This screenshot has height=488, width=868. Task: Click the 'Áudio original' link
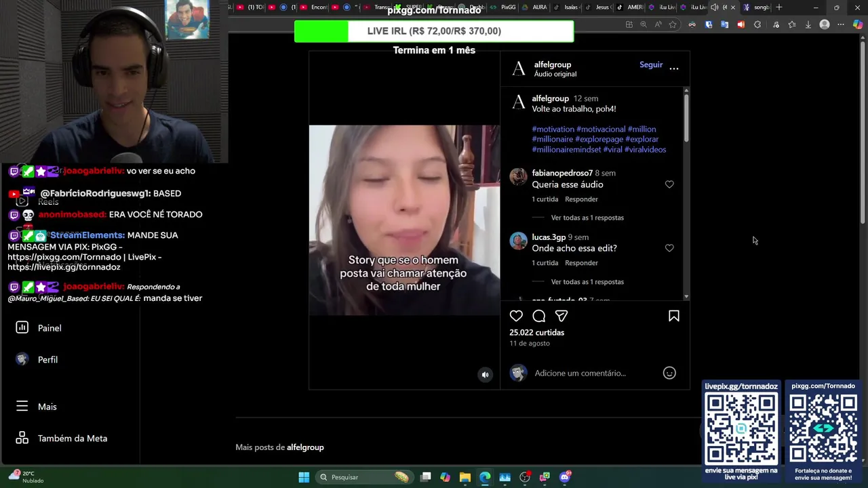click(555, 74)
